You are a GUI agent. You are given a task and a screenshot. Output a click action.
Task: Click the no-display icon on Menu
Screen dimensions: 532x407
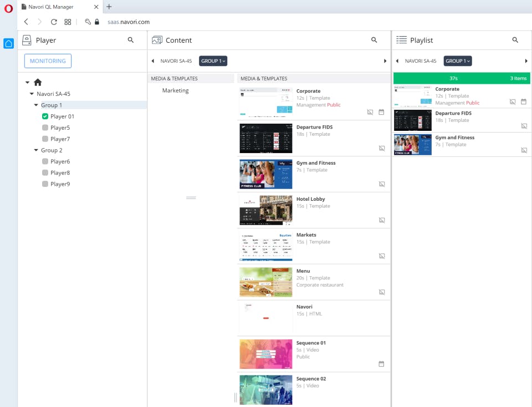[x=382, y=292]
